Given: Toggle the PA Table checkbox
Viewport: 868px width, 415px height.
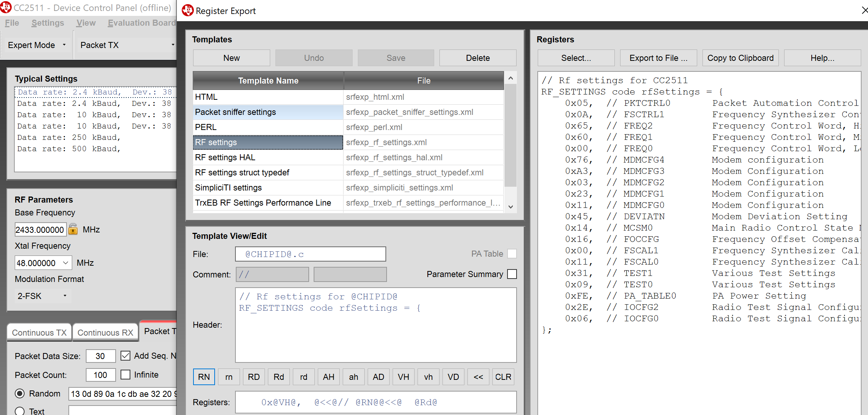Looking at the screenshot, I should [x=512, y=254].
